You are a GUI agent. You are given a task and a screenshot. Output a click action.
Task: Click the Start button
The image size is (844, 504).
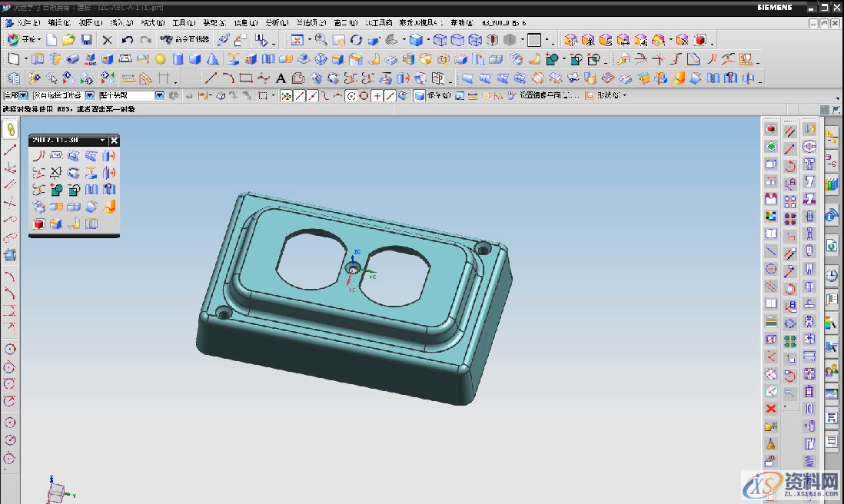coord(23,40)
